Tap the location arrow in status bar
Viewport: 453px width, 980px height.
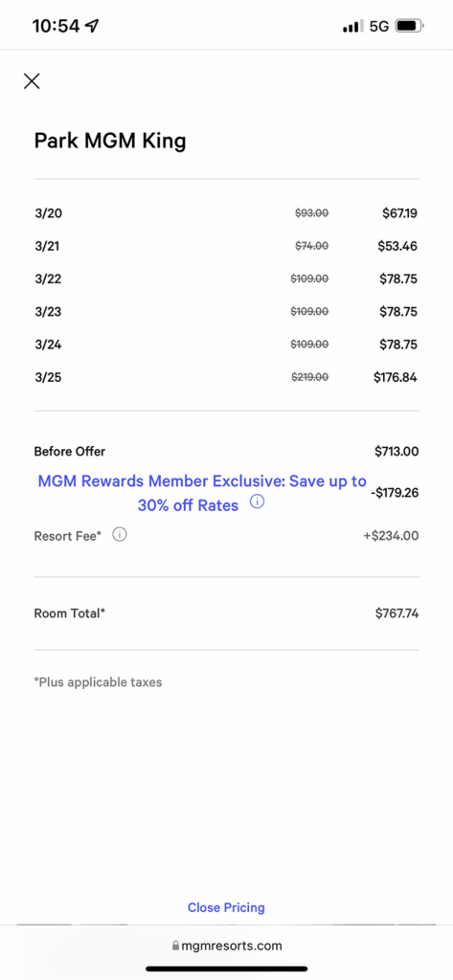pos(92,26)
